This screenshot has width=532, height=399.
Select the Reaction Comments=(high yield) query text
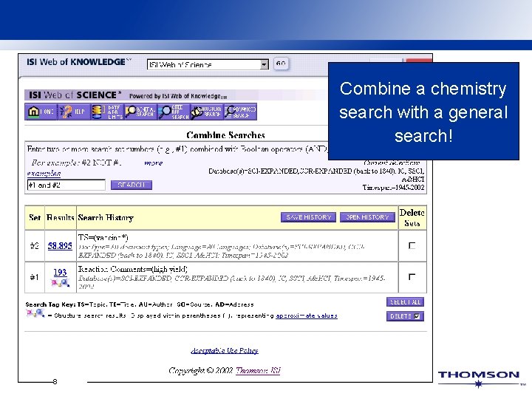(133, 270)
